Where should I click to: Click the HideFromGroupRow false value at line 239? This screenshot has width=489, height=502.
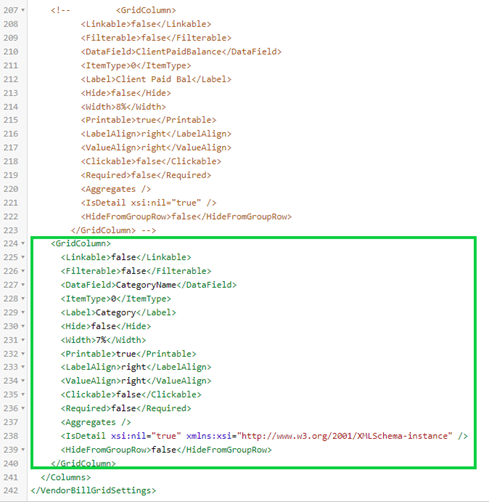click(164, 450)
